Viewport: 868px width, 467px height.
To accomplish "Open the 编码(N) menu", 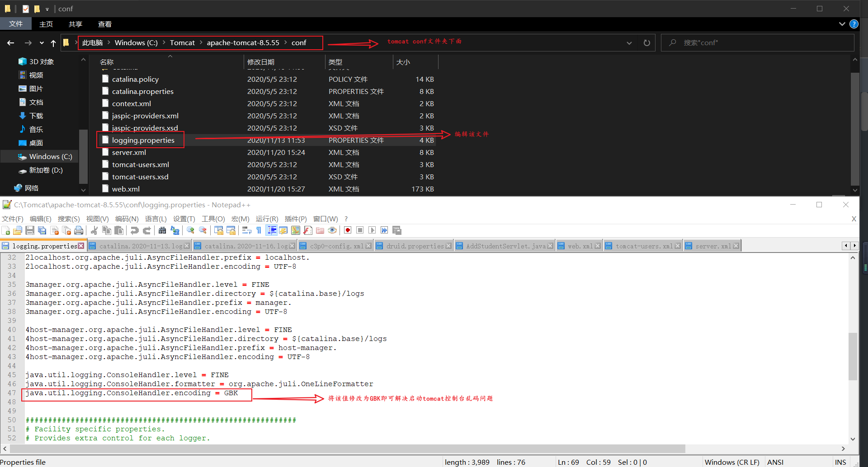I will [x=127, y=219].
